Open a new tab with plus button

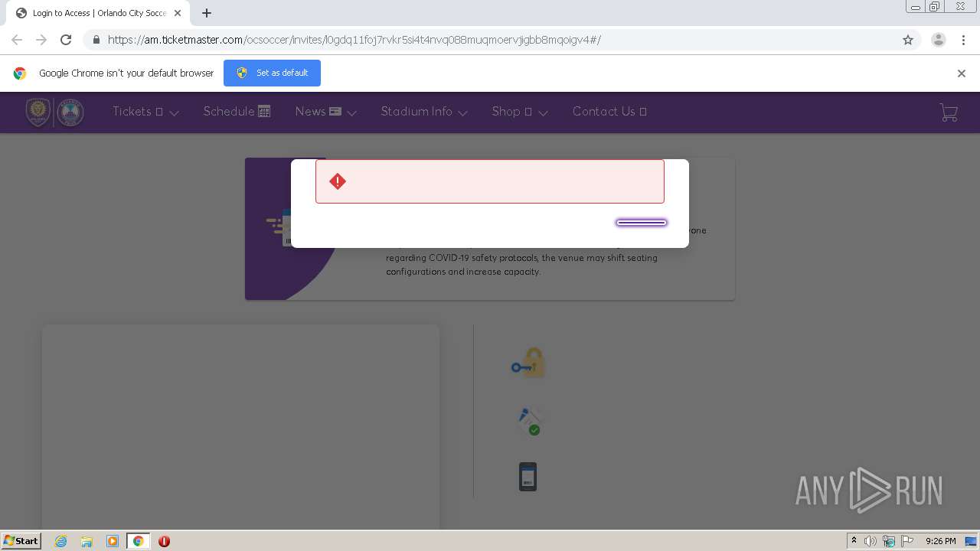(207, 13)
